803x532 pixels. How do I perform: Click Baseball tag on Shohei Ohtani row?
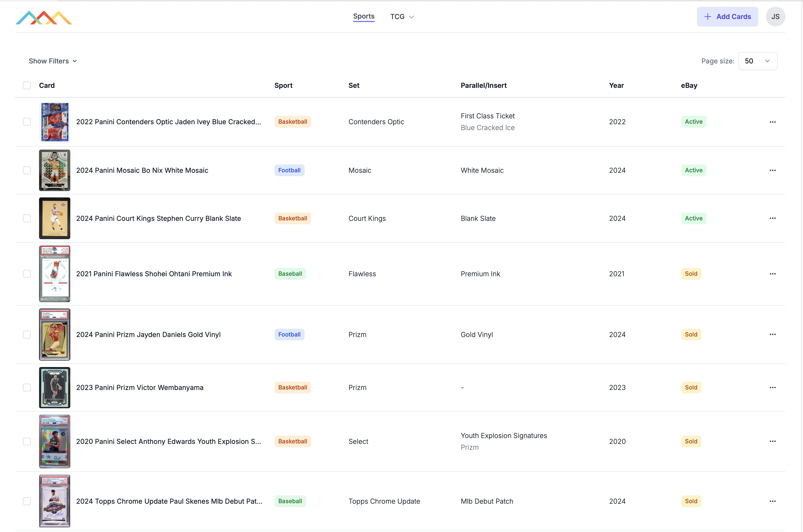coord(290,274)
